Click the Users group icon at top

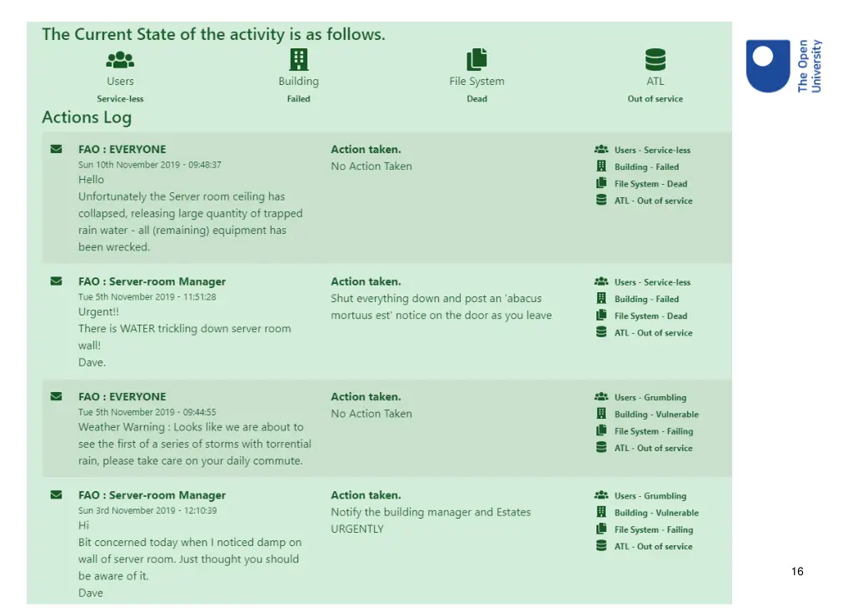(120, 60)
